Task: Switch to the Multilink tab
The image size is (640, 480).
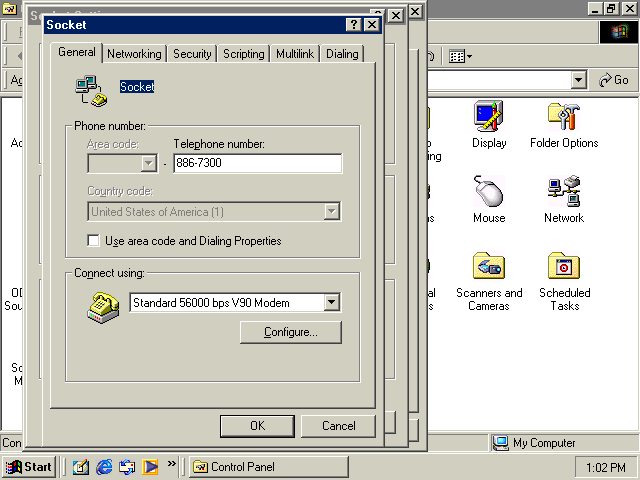Action: pos(295,54)
